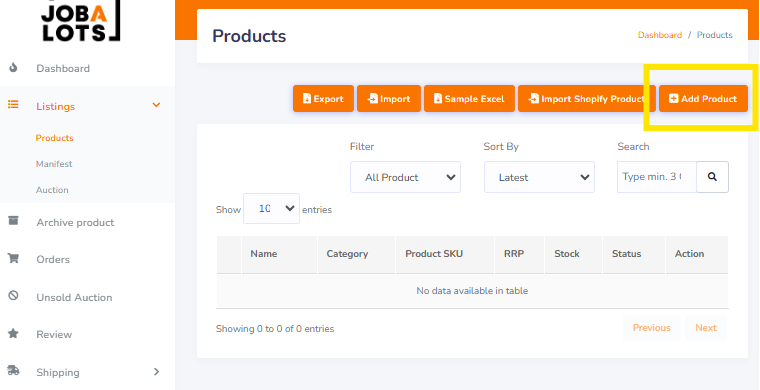
Task: Click the Dashboard flame icon in sidebar
Action: [13, 68]
